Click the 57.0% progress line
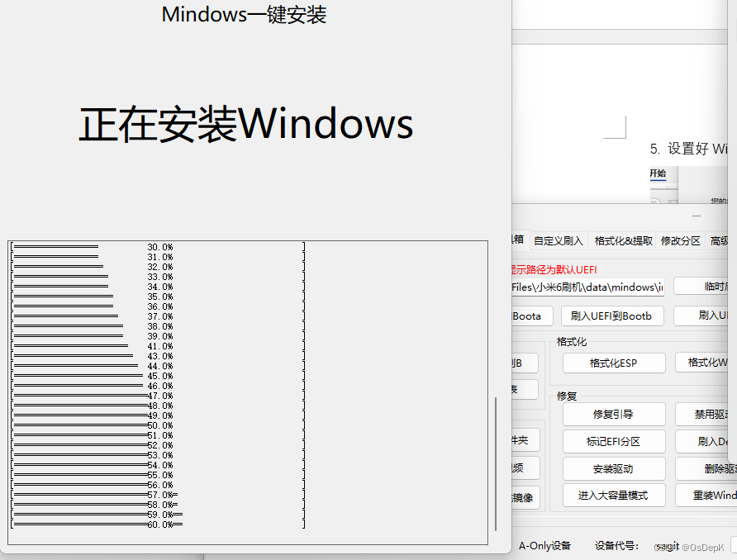 coord(158,495)
